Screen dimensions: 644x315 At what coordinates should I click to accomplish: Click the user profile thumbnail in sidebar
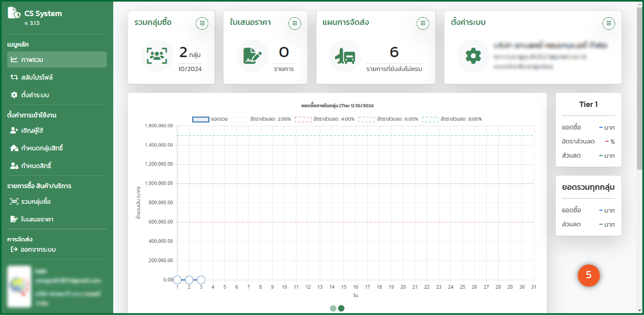19,286
